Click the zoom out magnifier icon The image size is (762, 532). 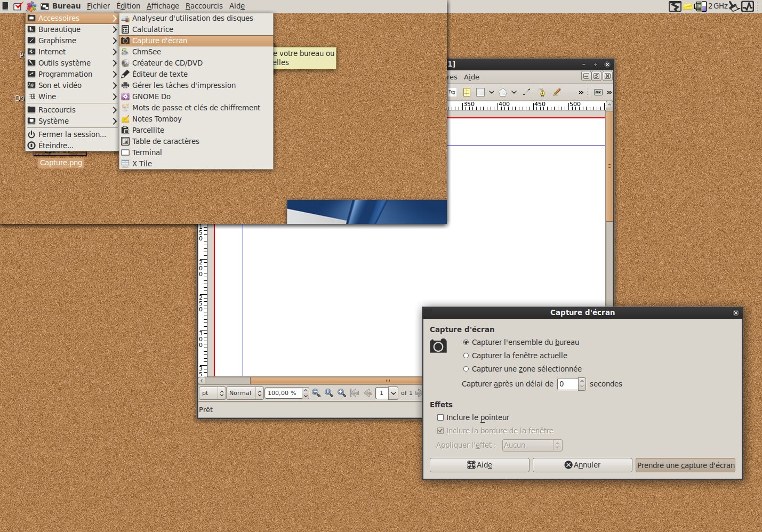pyautogui.click(x=316, y=393)
